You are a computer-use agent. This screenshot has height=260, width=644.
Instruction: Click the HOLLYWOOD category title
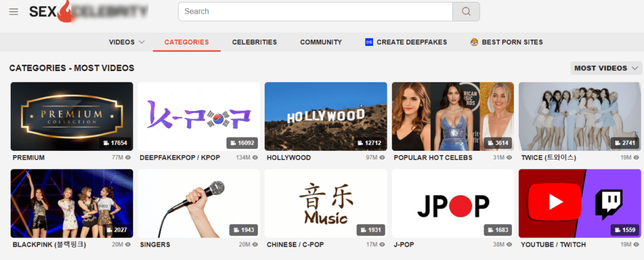pyautogui.click(x=289, y=158)
